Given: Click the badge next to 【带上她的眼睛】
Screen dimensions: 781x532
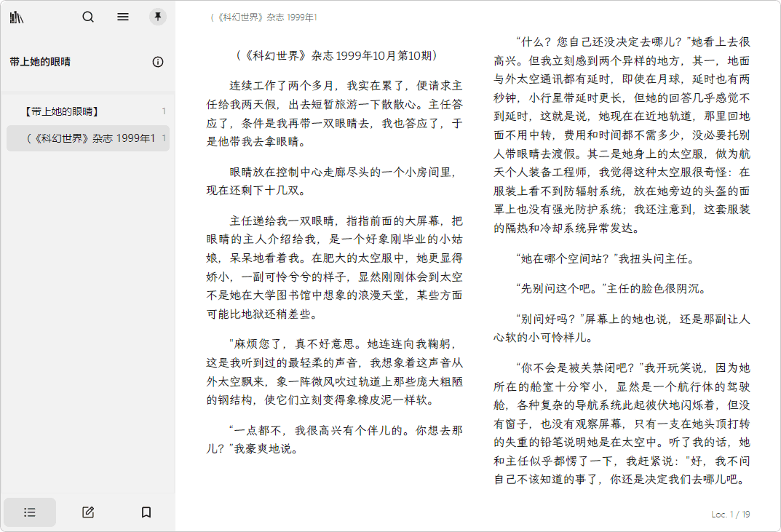Looking at the screenshot, I should pyautogui.click(x=164, y=111).
